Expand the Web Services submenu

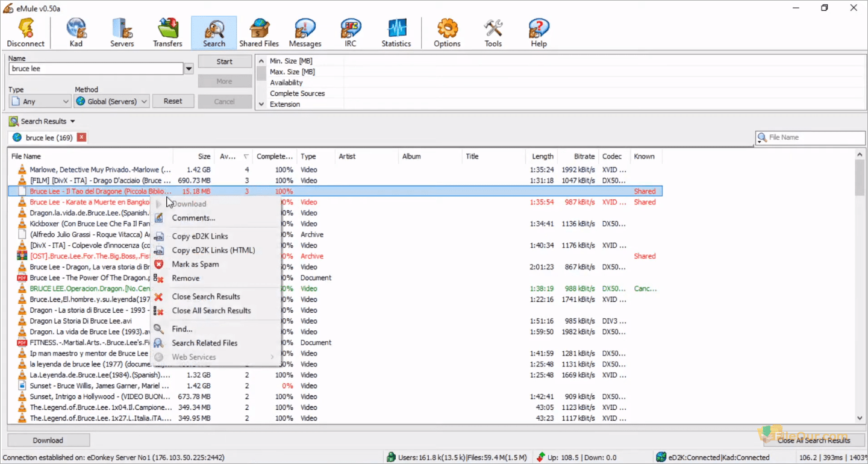pos(216,357)
